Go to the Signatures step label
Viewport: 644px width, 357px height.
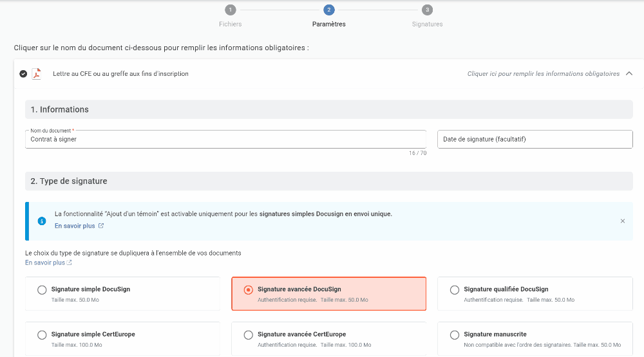tap(427, 24)
